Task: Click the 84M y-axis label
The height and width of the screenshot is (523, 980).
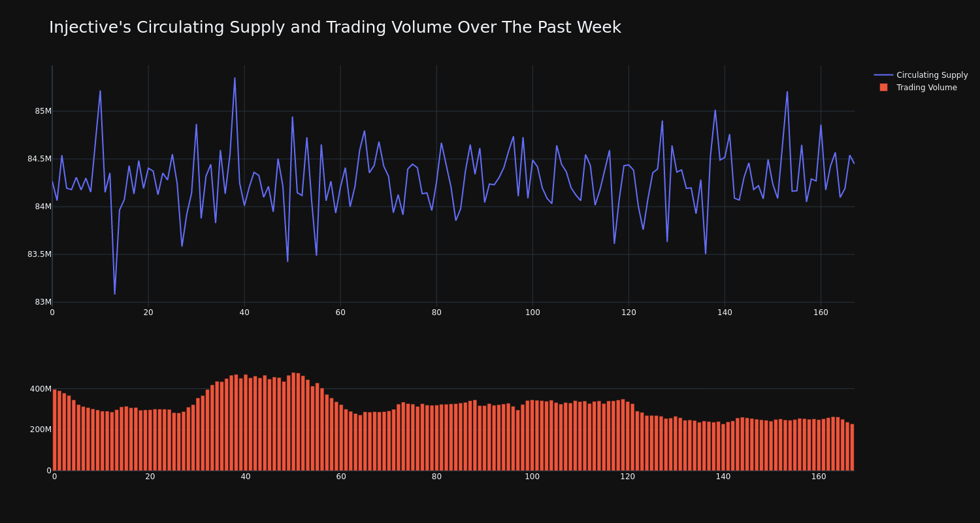Action: click(x=43, y=207)
